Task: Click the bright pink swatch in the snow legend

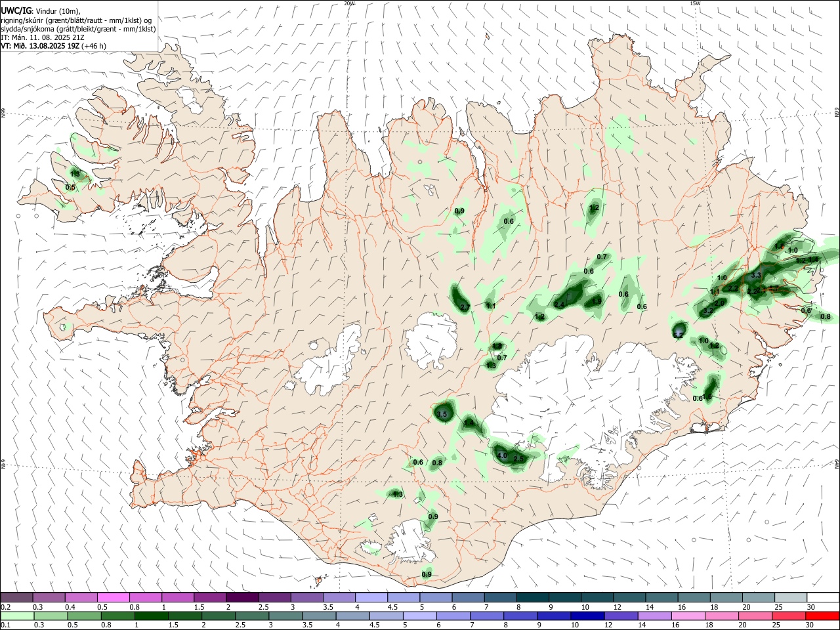Action: click(x=113, y=597)
